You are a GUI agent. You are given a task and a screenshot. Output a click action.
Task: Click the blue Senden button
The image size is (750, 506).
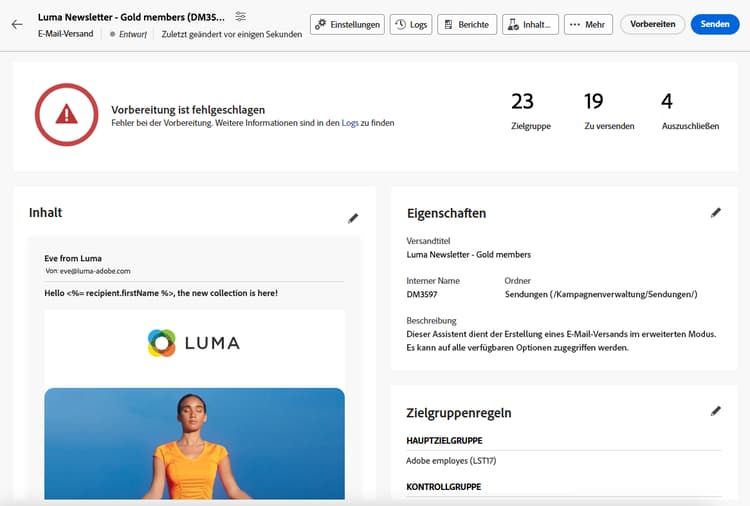pos(715,24)
